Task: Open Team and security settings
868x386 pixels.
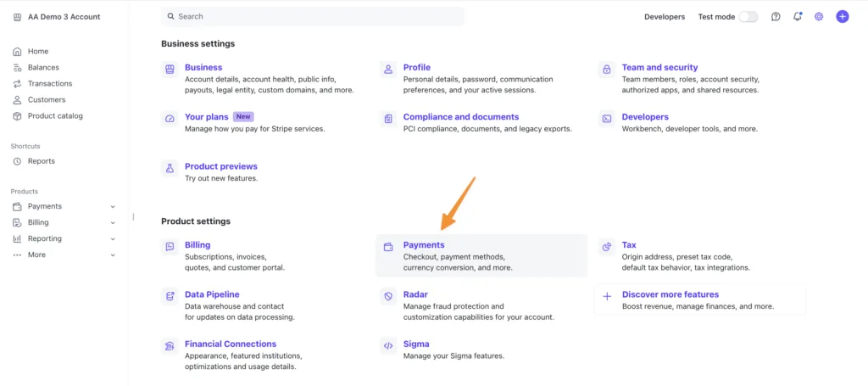Action: (659, 68)
